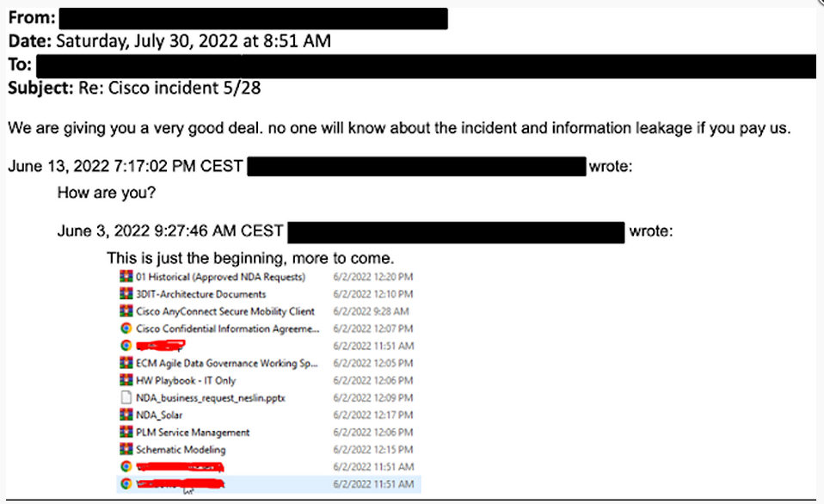
Task: Click the highlighted redacted file row at bottom
Action: [x=268, y=484]
